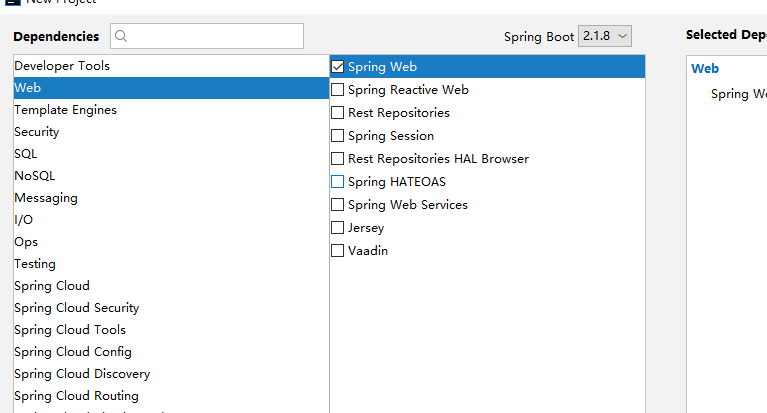The height and width of the screenshot is (413, 767).
Task: Select the Spring Cloud Routing category
Action: (x=171, y=396)
